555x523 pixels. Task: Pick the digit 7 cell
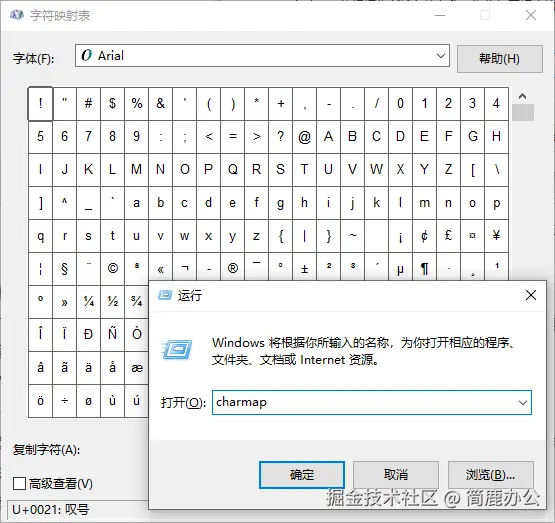(x=88, y=137)
